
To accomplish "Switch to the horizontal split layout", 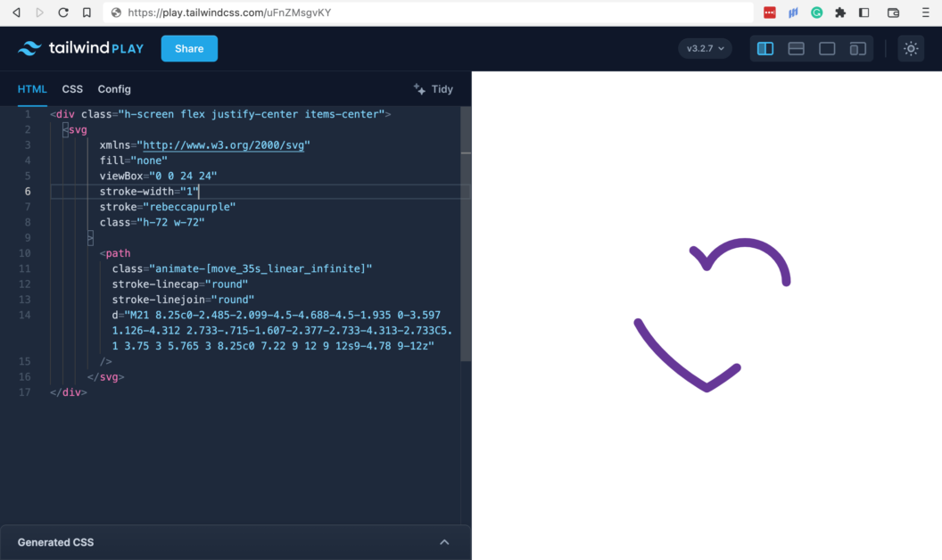I will coord(796,48).
